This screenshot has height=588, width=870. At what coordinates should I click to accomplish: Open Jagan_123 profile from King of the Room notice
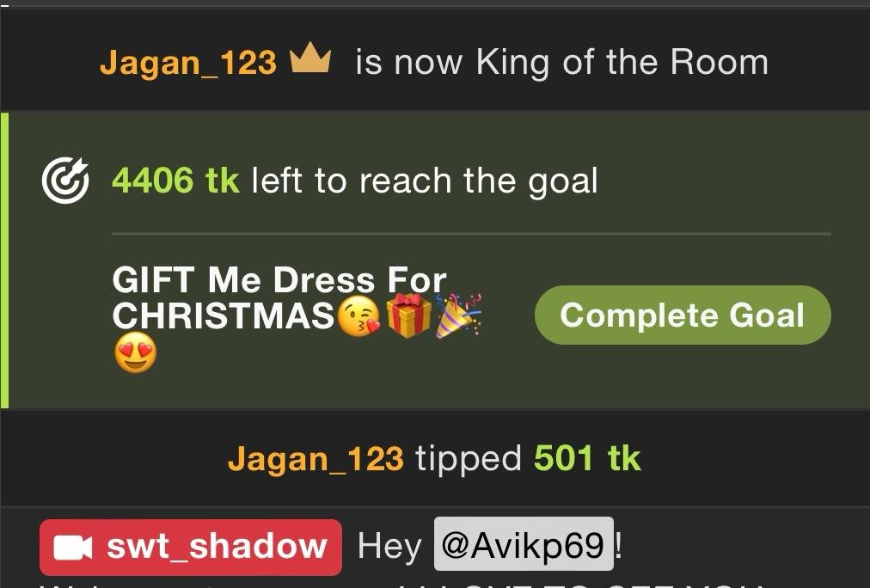click(x=188, y=62)
